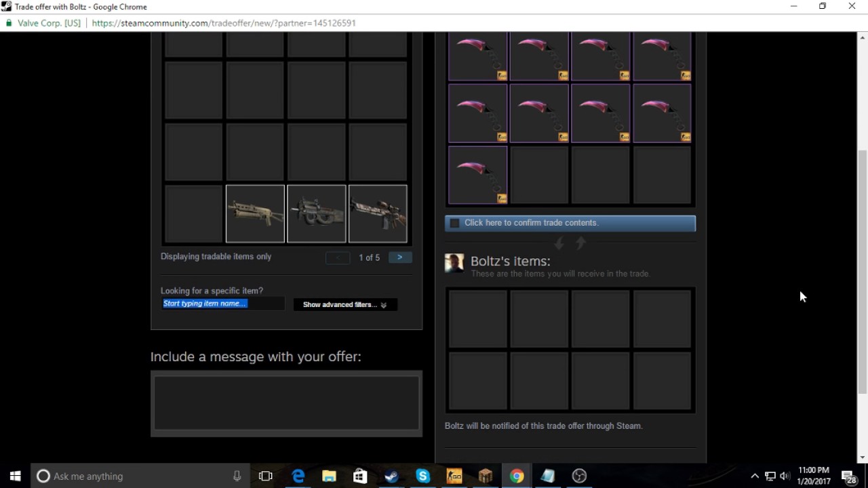
Task: Go to next inventory page arrow
Action: click(x=400, y=258)
